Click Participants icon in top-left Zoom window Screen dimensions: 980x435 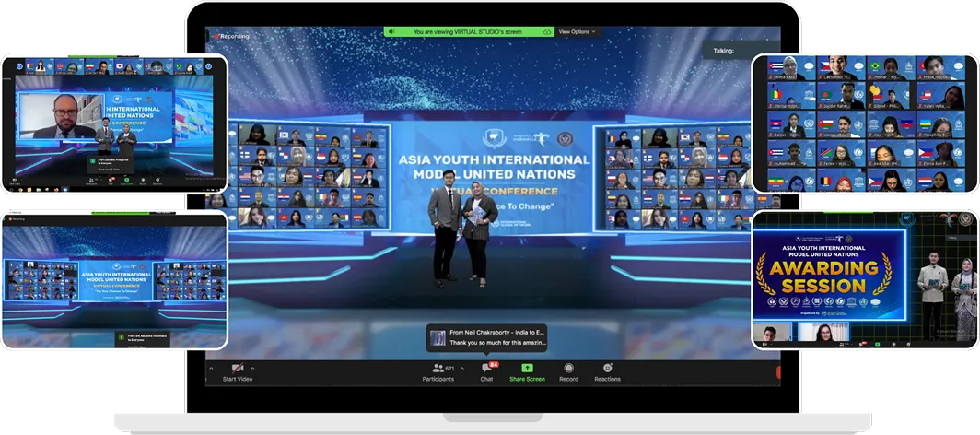tap(91, 180)
